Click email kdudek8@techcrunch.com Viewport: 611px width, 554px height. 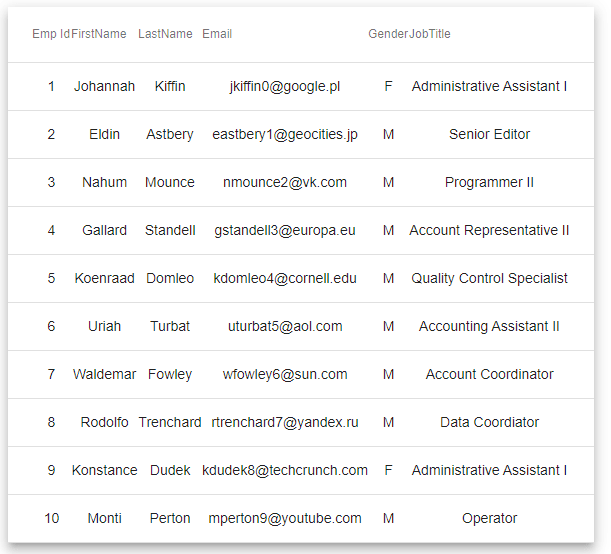pyautogui.click(x=285, y=470)
